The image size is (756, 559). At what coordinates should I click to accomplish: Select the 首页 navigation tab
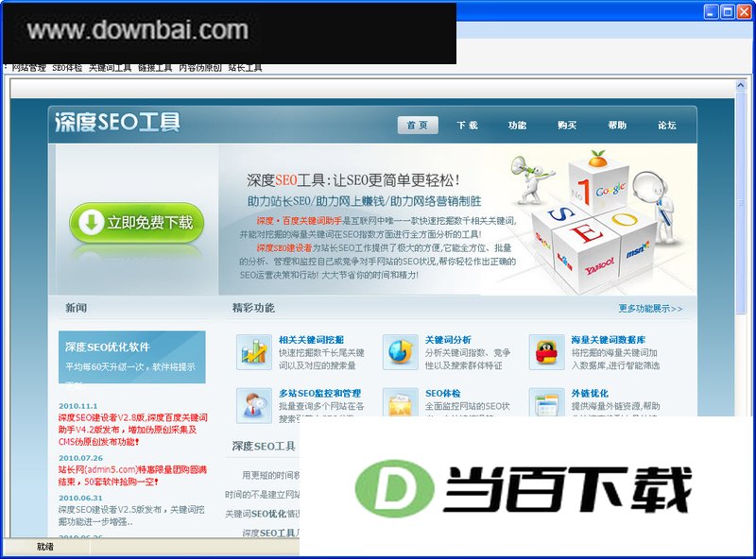click(418, 126)
